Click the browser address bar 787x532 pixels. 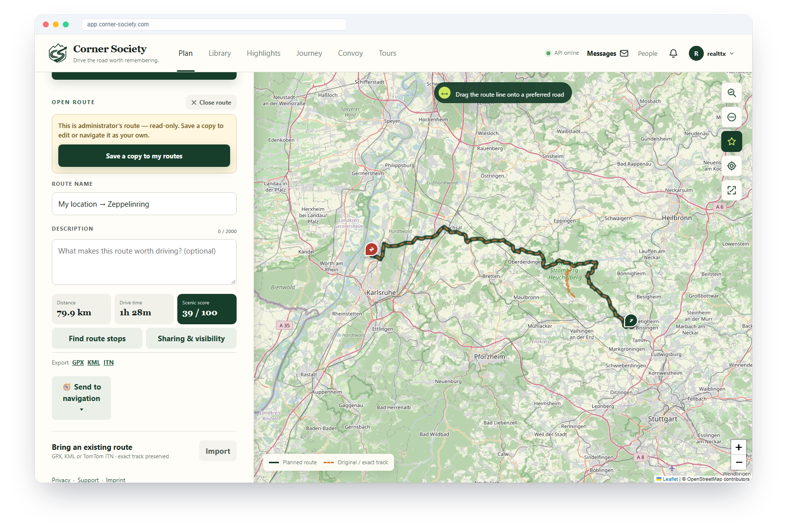pos(214,24)
